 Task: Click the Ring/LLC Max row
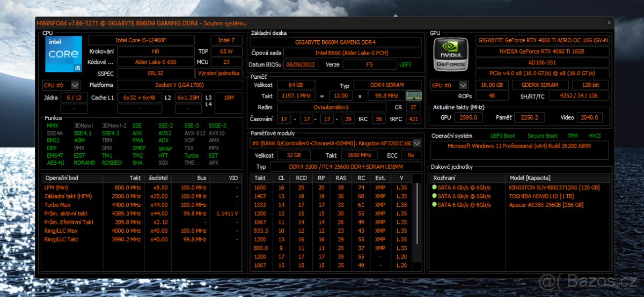[x=142, y=231]
